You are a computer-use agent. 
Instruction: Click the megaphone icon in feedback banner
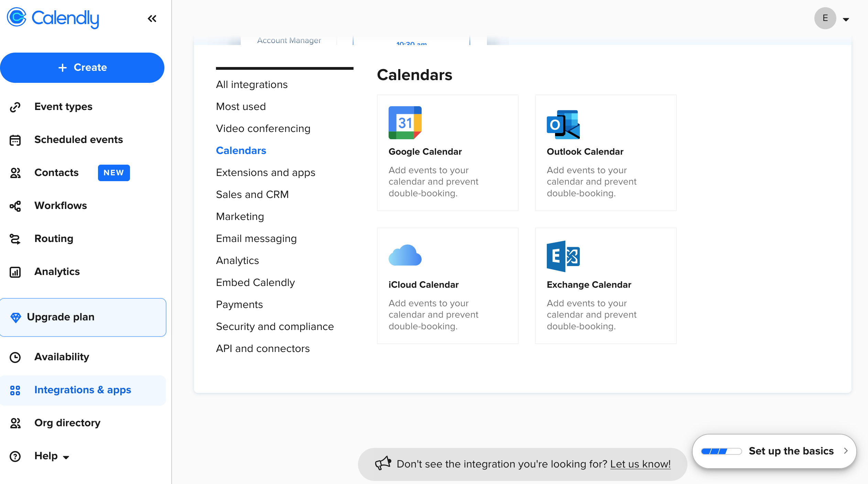coord(383,463)
